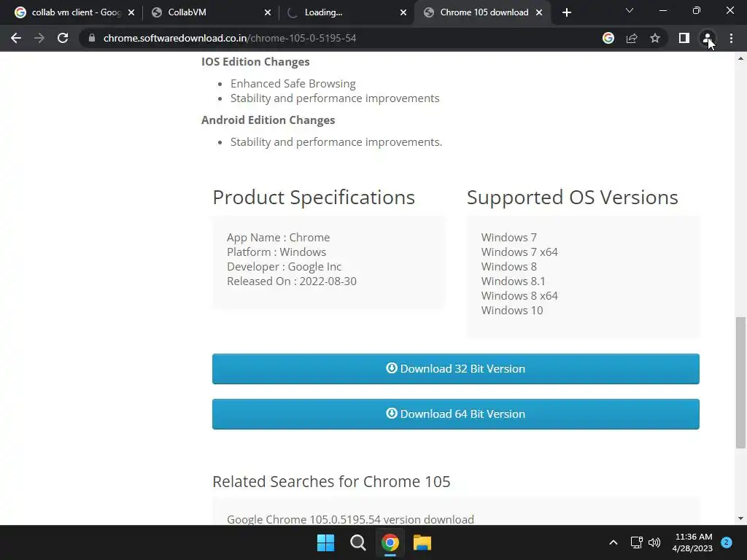Image resolution: width=747 pixels, height=560 pixels.
Task: Go back to the previous page
Action: pyautogui.click(x=16, y=38)
